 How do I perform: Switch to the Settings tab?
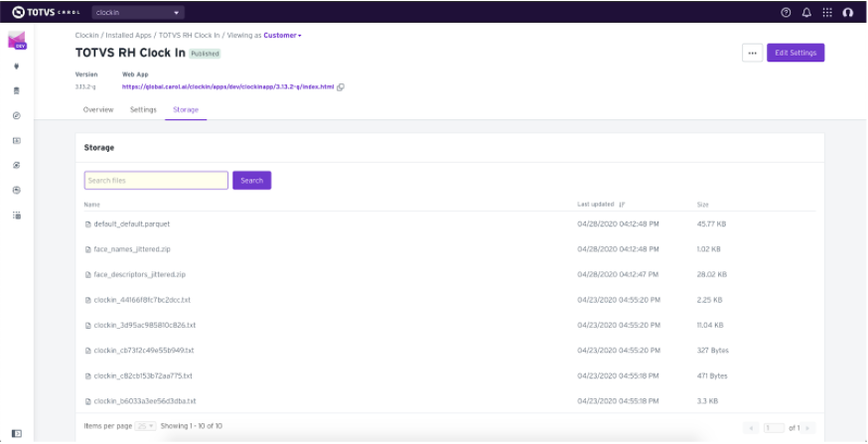pos(143,109)
